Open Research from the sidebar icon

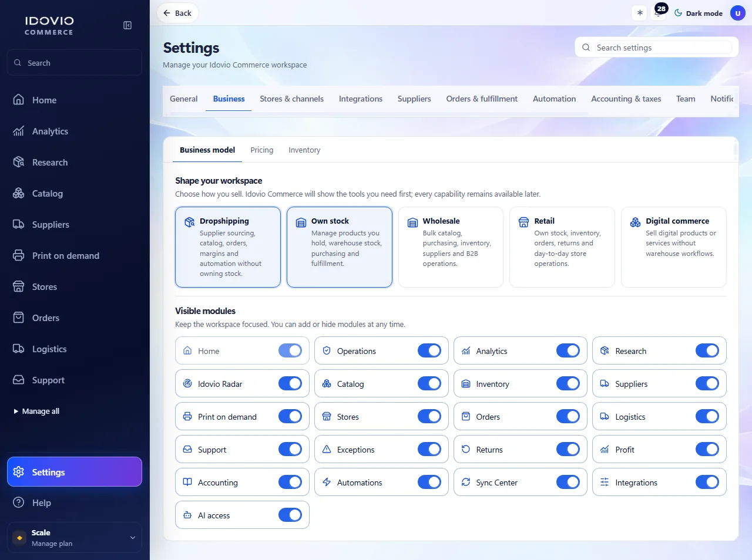(19, 162)
